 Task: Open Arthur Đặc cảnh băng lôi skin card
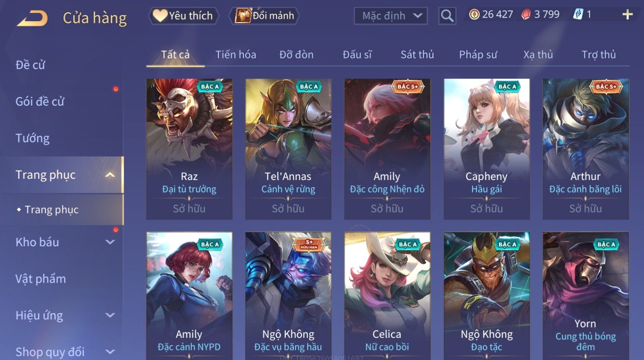(585, 149)
